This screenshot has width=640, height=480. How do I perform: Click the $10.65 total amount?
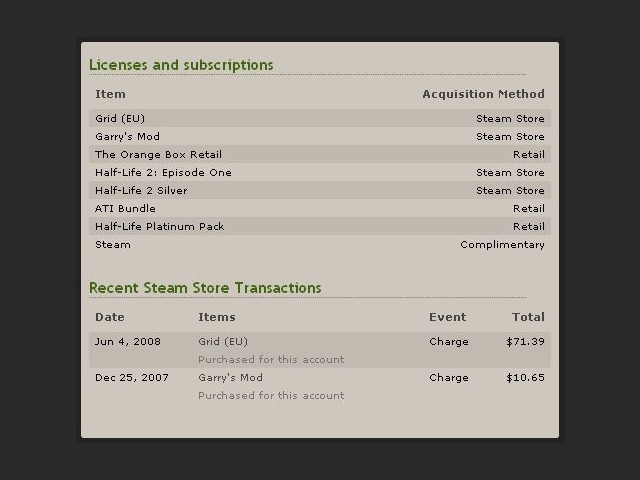click(525, 378)
